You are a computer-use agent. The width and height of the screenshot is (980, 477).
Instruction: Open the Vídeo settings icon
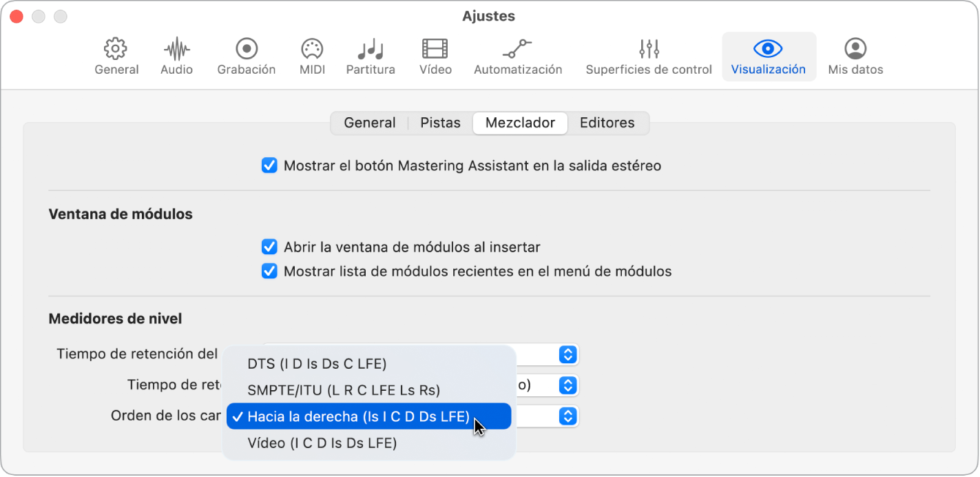(x=435, y=55)
